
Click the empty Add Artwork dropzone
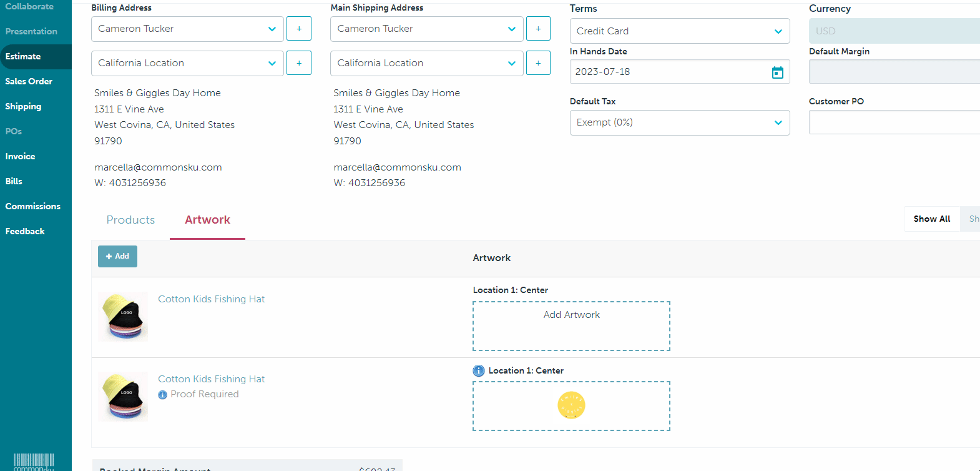571,326
